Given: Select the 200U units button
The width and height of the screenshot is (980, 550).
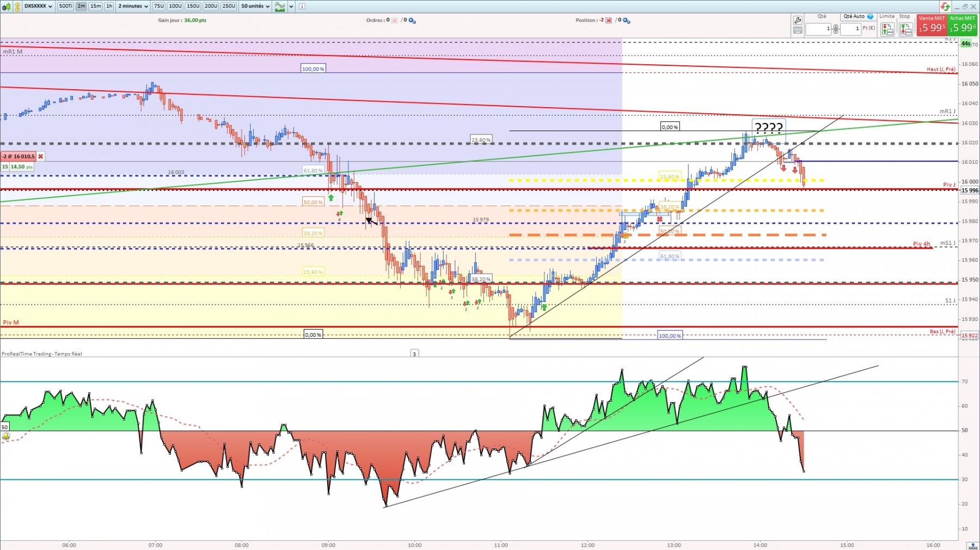Looking at the screenshot, I should pos(211,6).
